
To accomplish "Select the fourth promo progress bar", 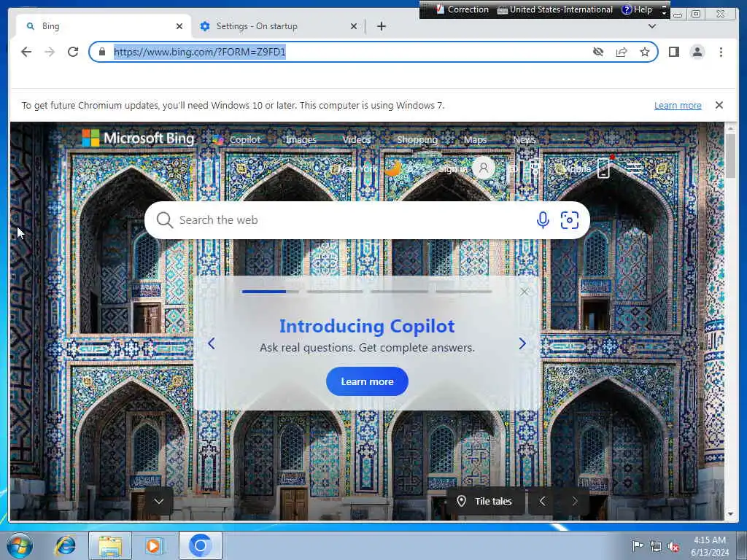I will tap(463, 292).
